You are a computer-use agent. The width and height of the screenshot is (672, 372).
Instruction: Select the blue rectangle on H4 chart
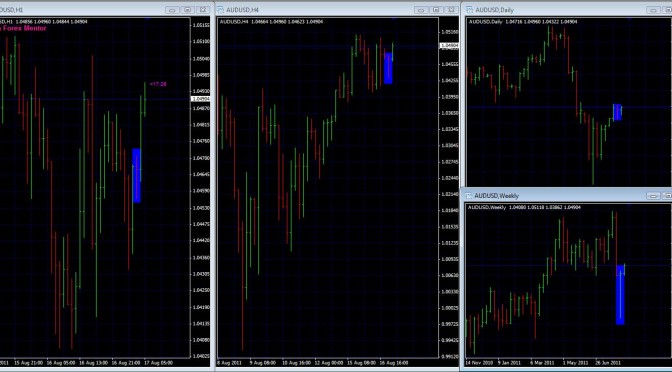coord(388,68)
